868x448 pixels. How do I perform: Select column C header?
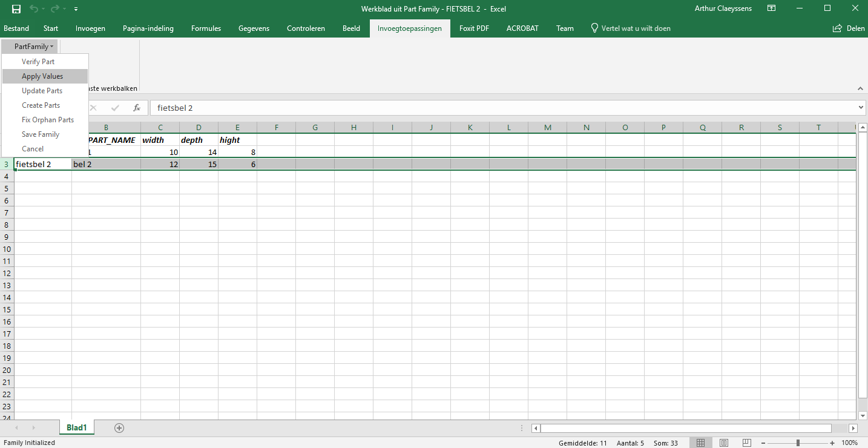160,127
